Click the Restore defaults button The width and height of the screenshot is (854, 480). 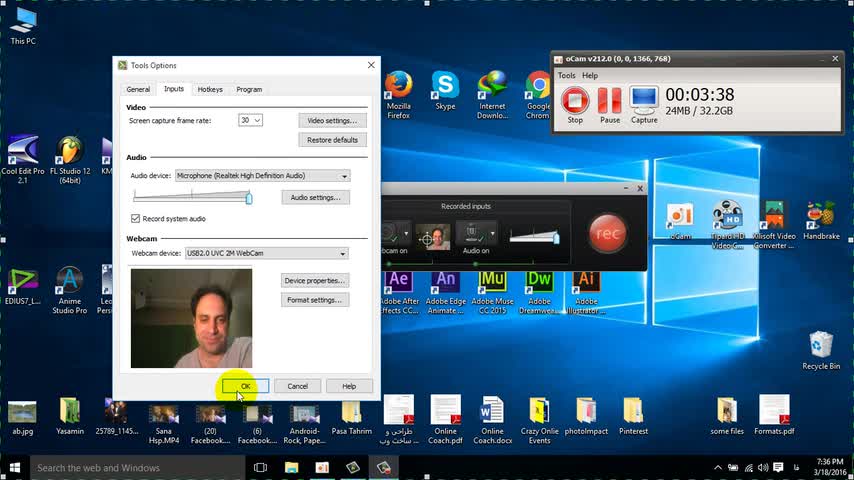332,140
